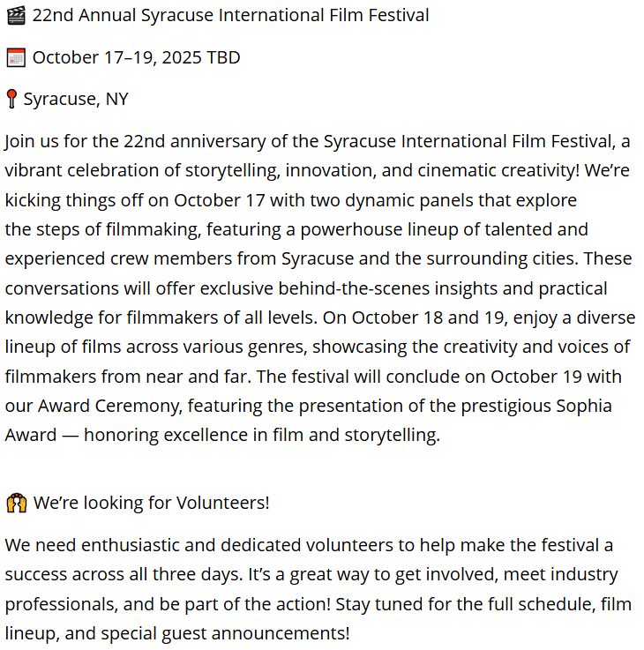The height and width of the screenshot is (650, 644).
Task: Click 'special guest announcements!' text
Action: 225,634
